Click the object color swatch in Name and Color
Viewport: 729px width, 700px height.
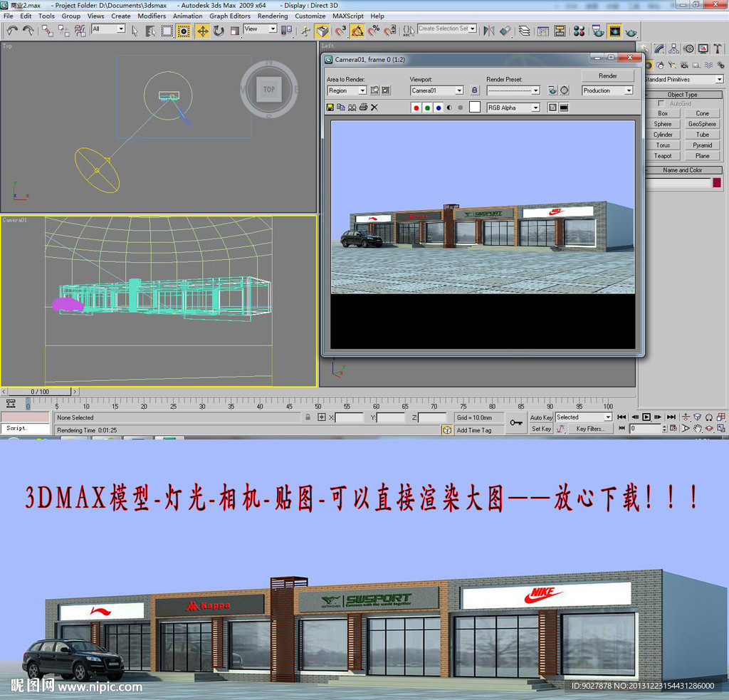717,183
